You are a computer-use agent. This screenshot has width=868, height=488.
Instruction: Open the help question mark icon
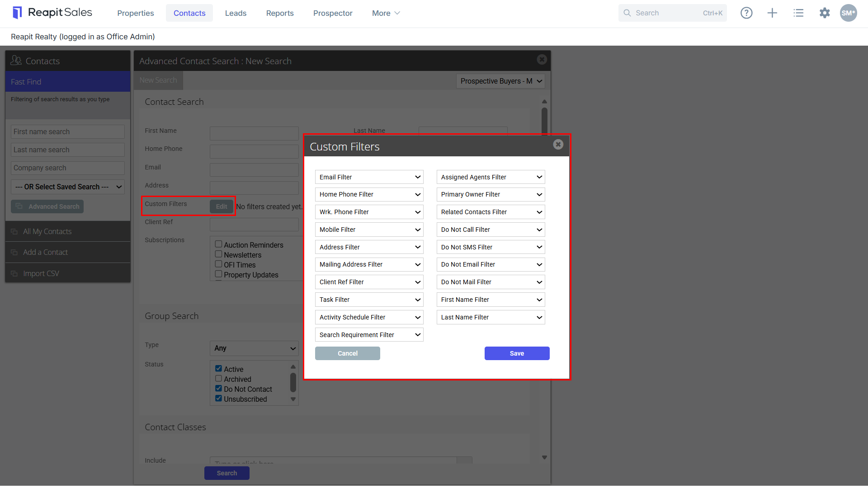746,13
